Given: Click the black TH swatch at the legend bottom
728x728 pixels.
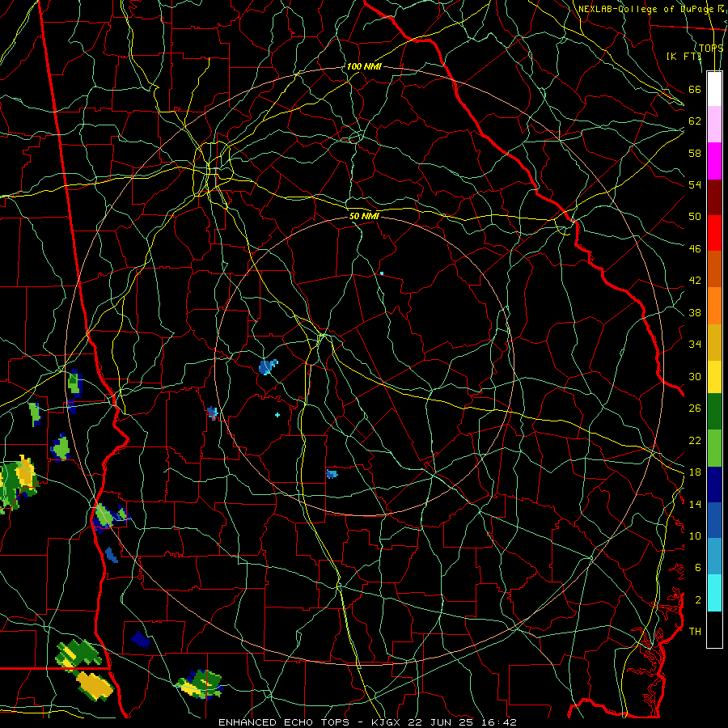Looking at the screenshot, I should pos(714,629).
